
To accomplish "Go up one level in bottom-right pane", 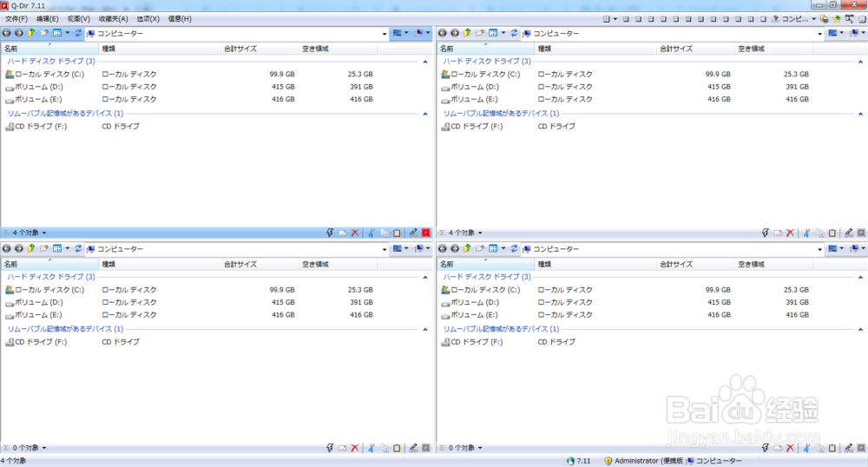I will (467, 249).
